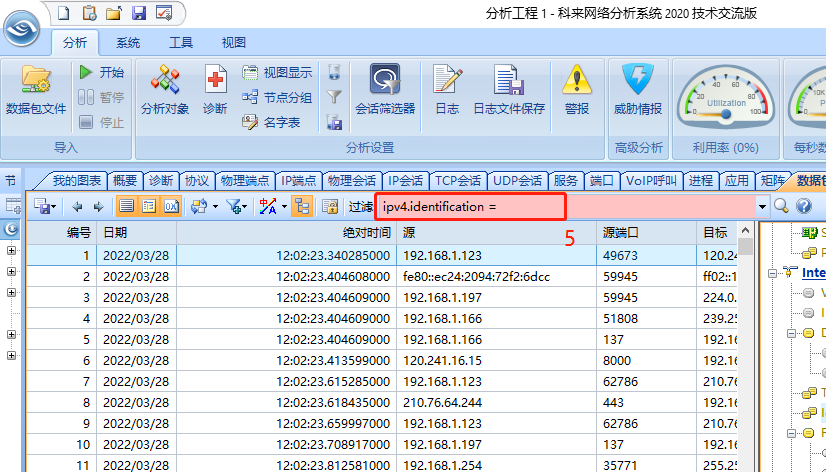Click the new blank document quick-access icon
Image resolution: width=826 pixels, height=472 pixels.
(x=63, y=13)
